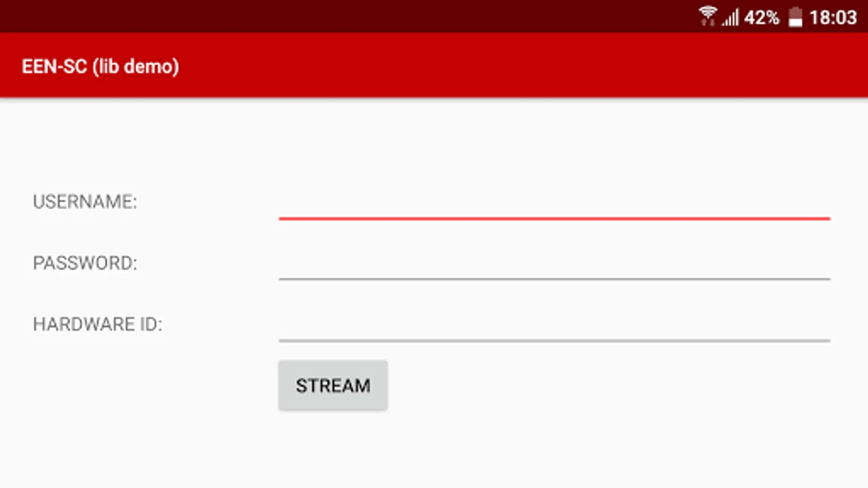This screenshot has width=868, height=488.
Task: Click the USERNAME: label
Action: [85, 202]
